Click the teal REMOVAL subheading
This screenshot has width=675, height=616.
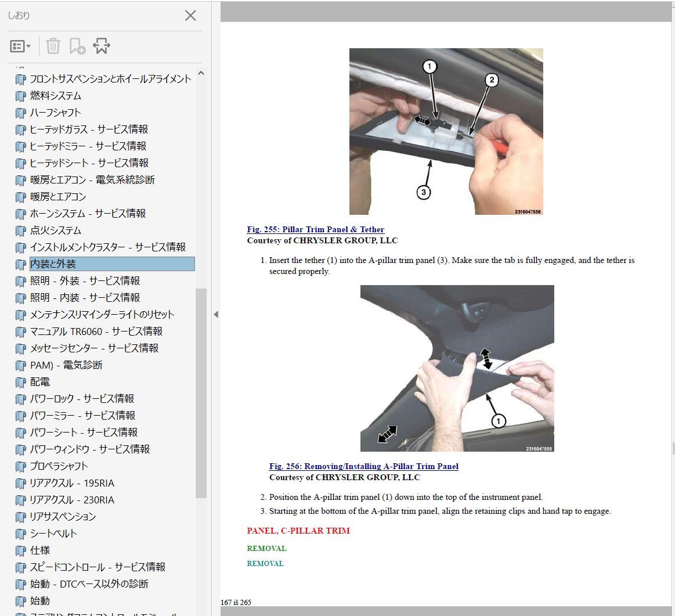265,563
